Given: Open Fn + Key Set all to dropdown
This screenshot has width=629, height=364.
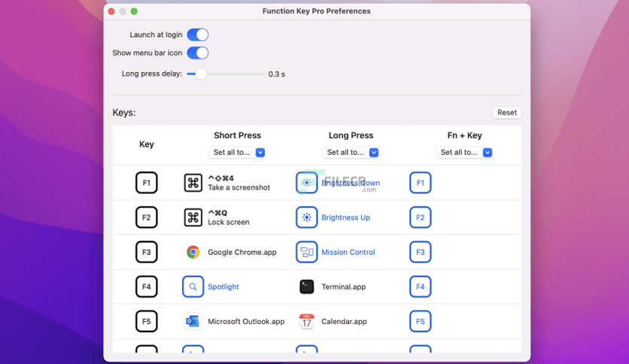Looking at the screenshot, I should tap(464, 153).
